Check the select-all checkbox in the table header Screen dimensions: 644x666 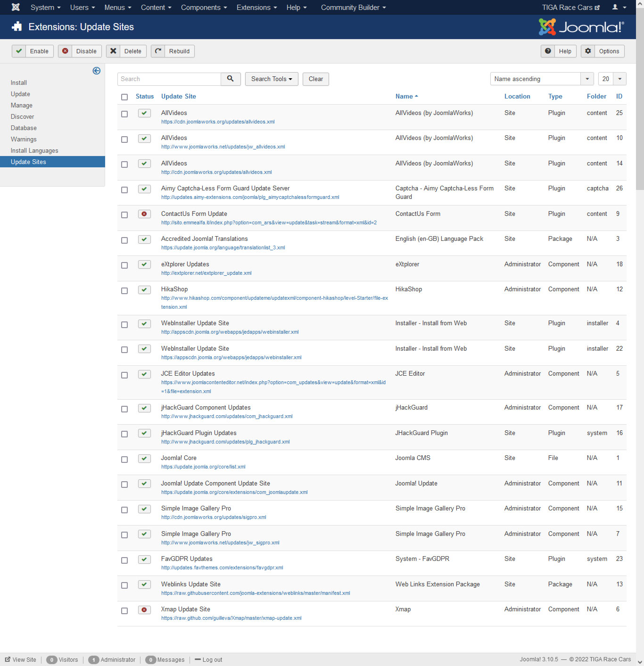click(x=124, y=97)
